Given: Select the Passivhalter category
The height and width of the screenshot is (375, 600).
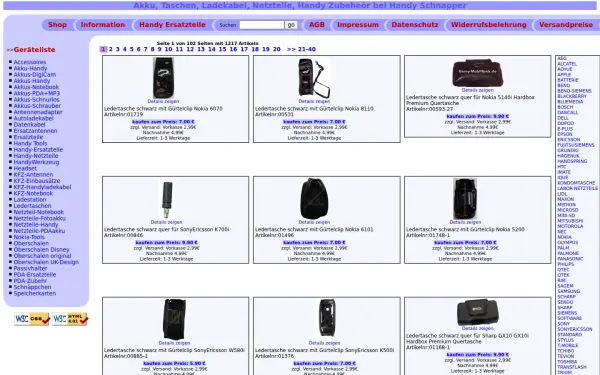Looking at the screenshot, I should (31, 268).
